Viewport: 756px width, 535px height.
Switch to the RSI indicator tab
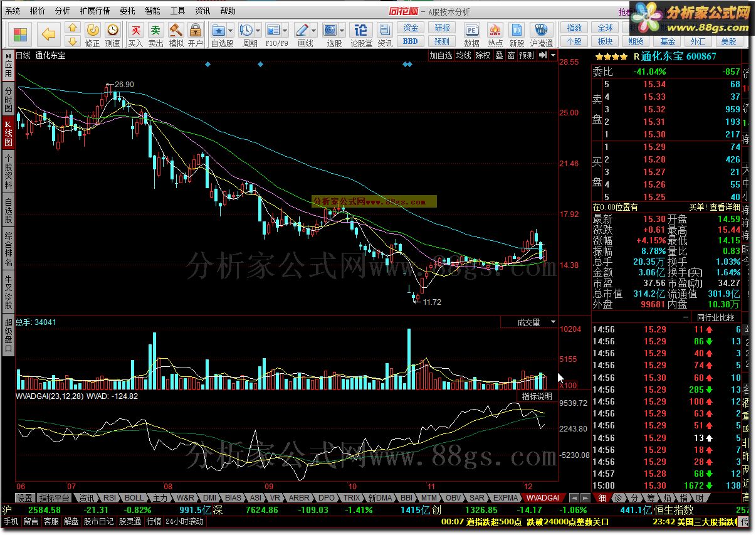click(x=110, y=497)
